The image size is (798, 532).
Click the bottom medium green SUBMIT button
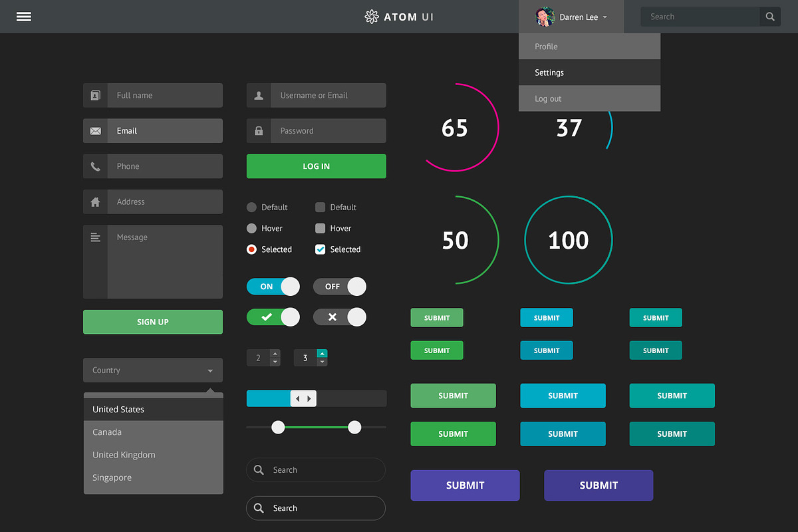tap(453, 434)
